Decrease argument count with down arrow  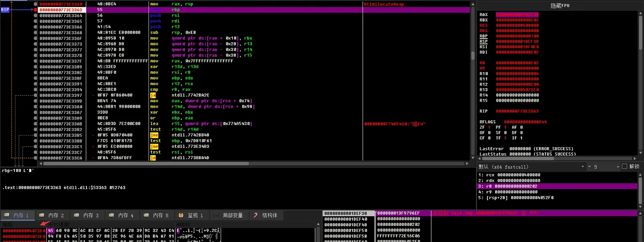click(x=590, y=167)
